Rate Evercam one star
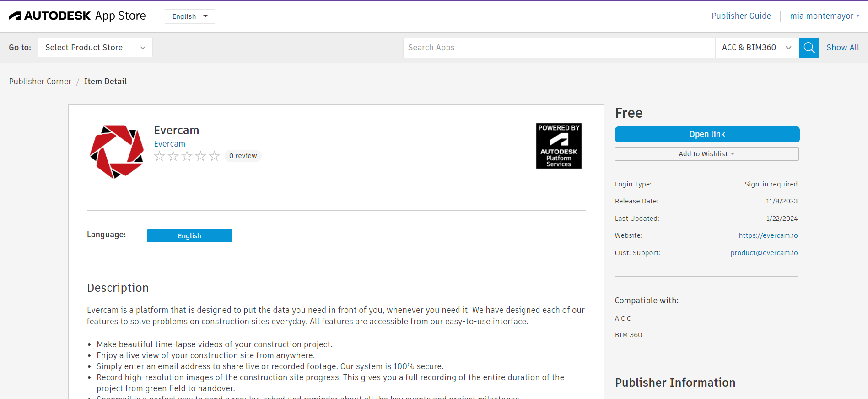This screenshot has width=868, height=399. click(159, 156)
